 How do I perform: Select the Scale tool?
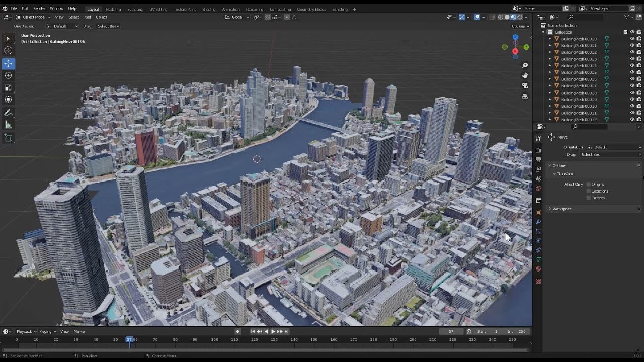coord(8,87)
